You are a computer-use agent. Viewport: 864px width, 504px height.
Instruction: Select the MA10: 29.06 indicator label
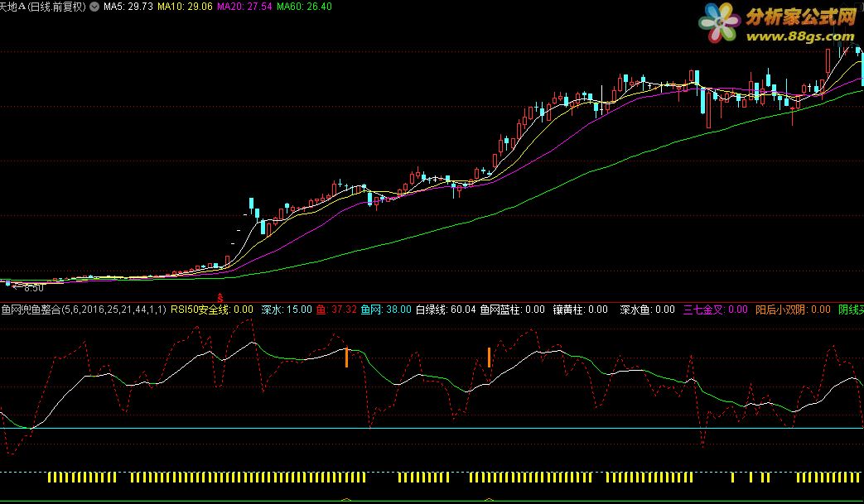186,7
